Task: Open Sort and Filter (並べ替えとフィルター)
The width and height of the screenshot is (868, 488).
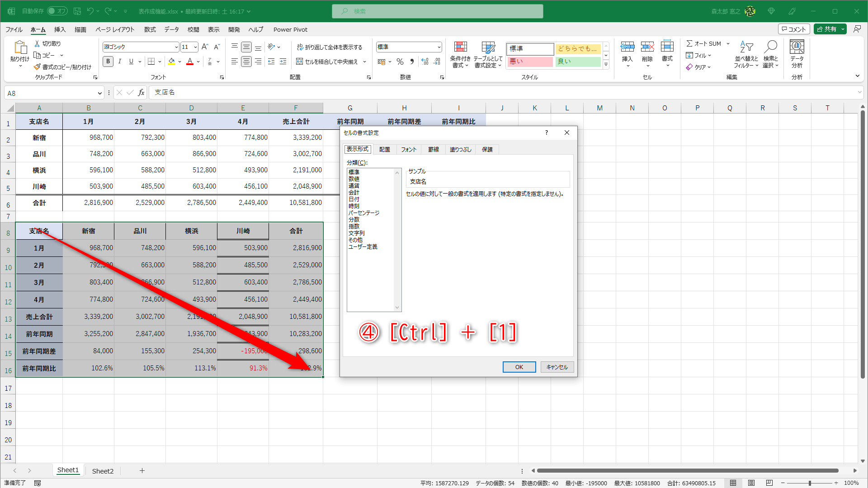Action: 746,54
